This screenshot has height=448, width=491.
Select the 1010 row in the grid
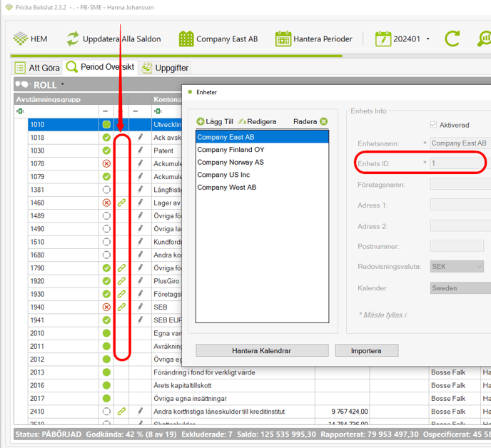click(105, 124)
